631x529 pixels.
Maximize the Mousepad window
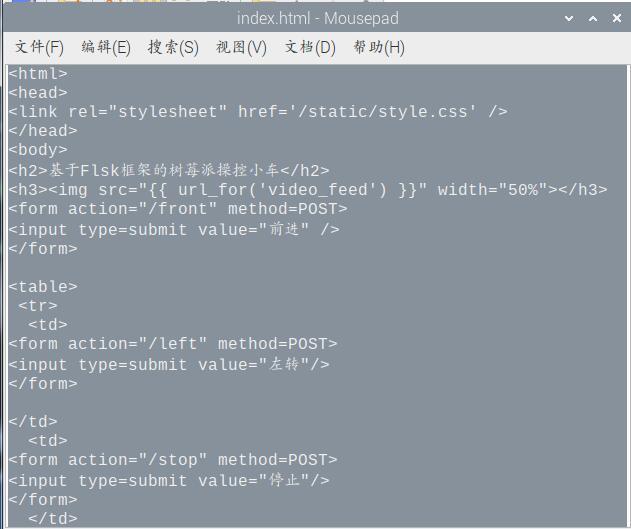(x=592, y=18)
